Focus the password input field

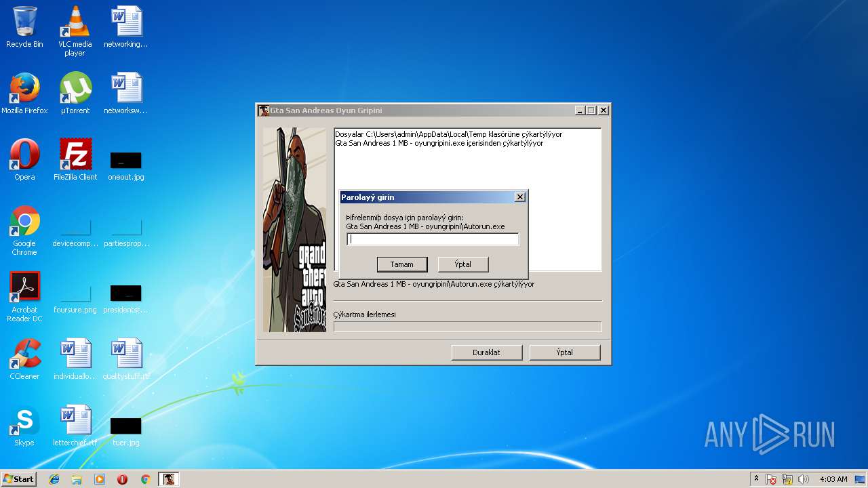point(433,239)
